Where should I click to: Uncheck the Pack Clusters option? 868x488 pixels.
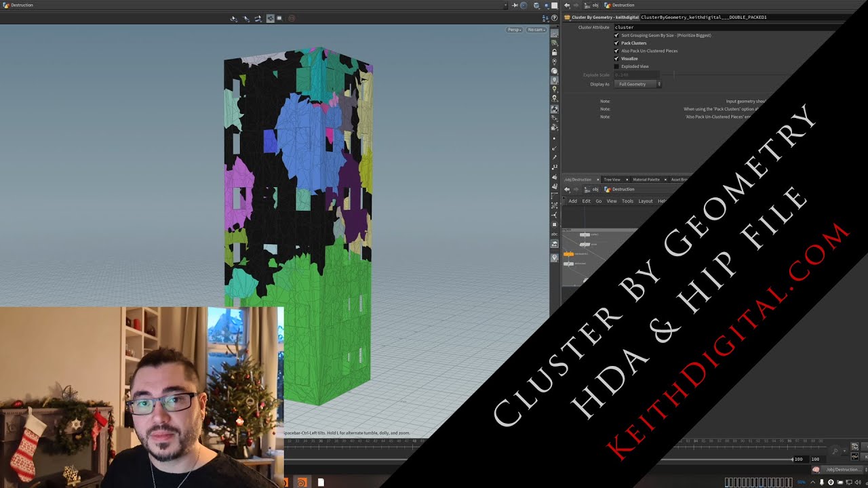tap(616, 43)
